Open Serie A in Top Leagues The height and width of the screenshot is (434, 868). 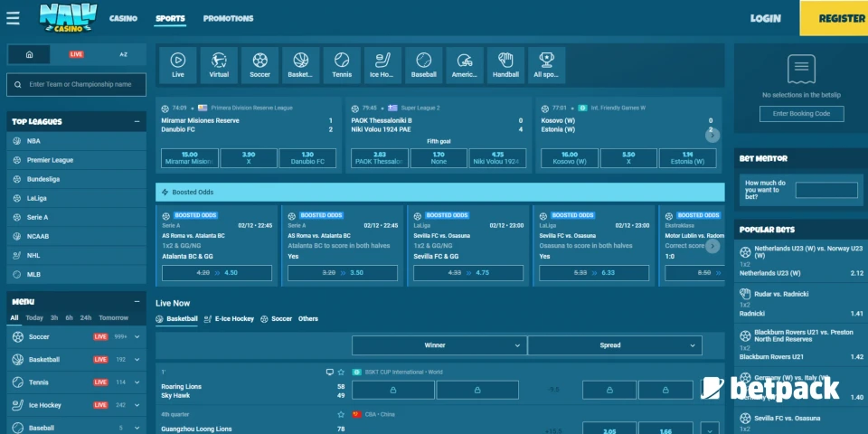[x=76, y=218]
